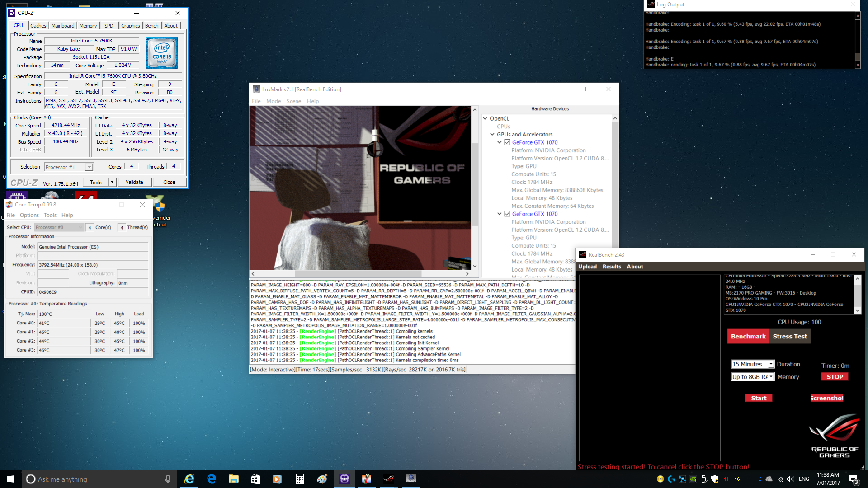Open the RealBench Memory dropdown
This screenshot has height=488, width=868.
coord(752,377)
